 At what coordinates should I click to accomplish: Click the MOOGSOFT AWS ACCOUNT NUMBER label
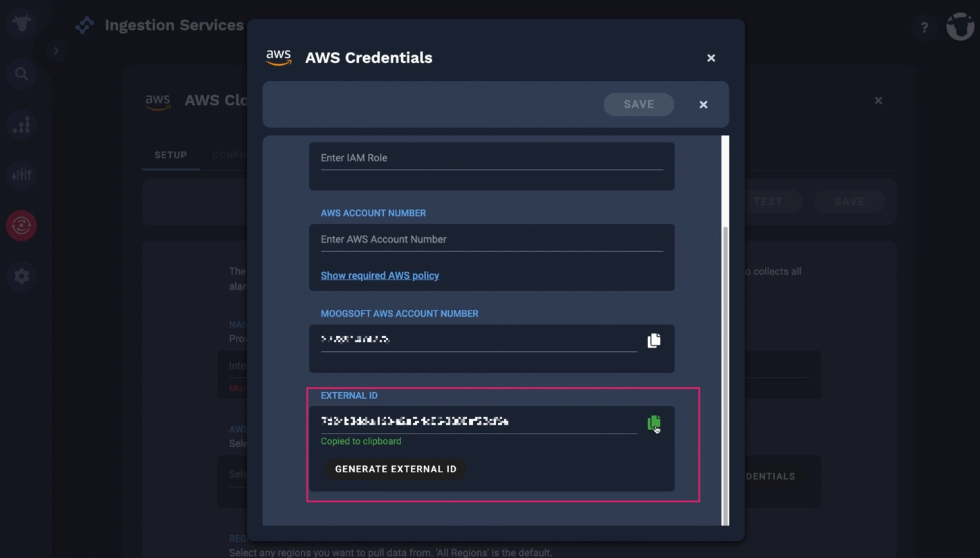coord(399,314)
